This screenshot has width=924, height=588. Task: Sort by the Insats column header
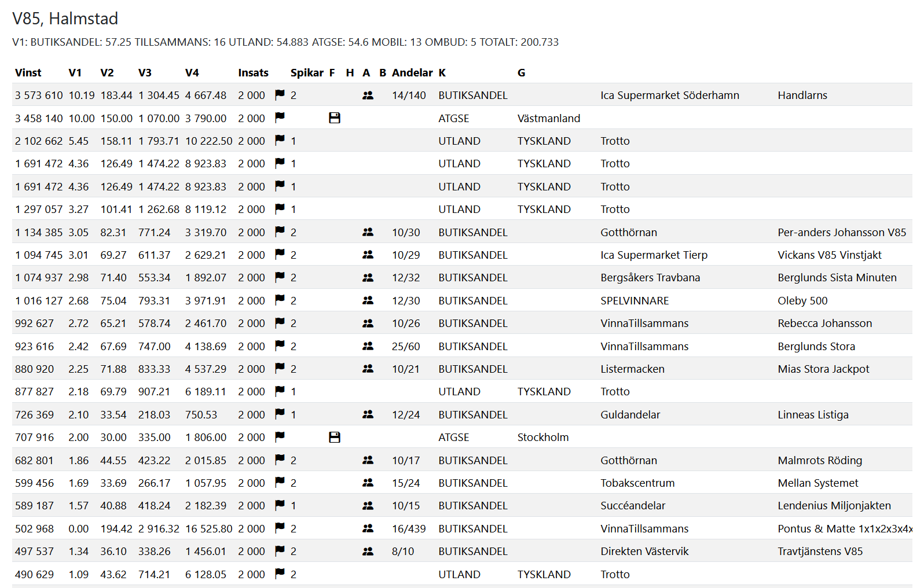[253, 72]
